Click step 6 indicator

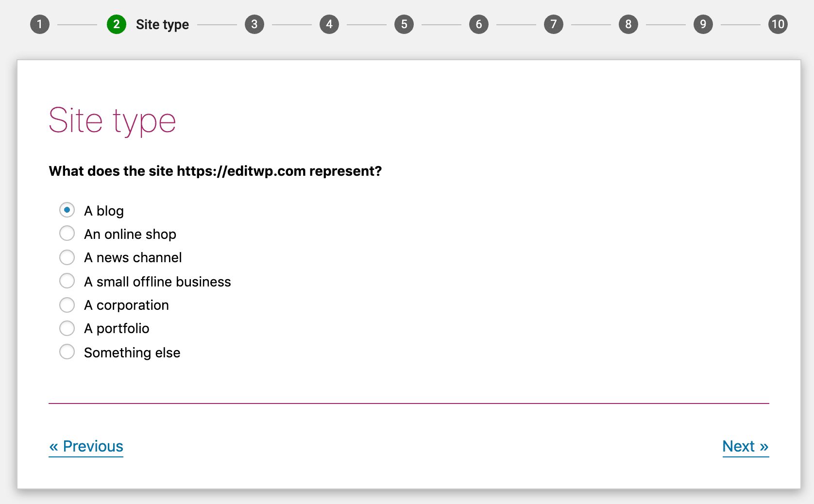tap(478, 24)
